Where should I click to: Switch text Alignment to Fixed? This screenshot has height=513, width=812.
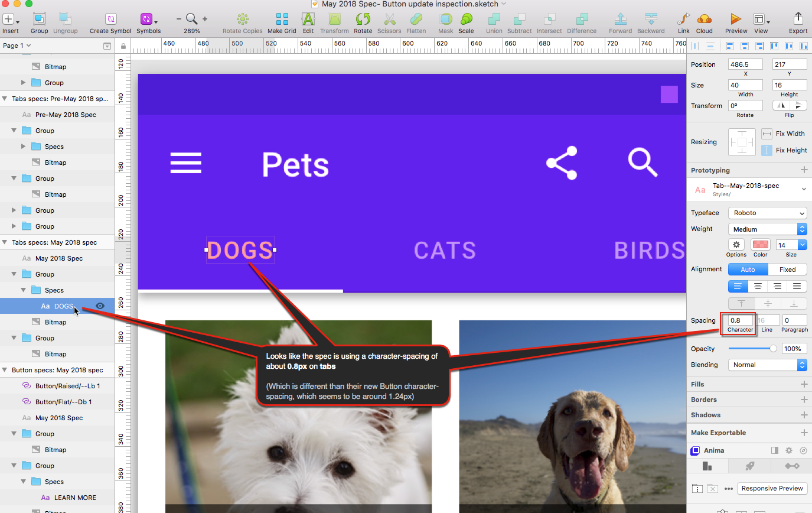(787, 269)
